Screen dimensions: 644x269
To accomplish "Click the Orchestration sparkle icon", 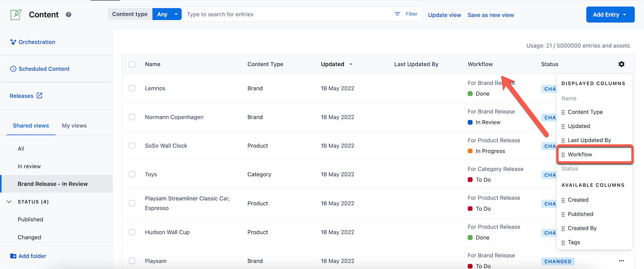I will [13, 42].
